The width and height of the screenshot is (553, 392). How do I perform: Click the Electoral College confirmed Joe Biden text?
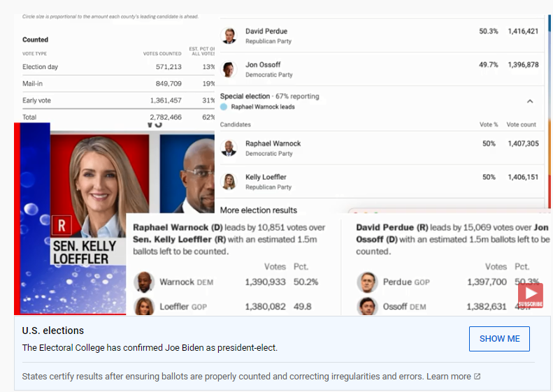tap(150, 348)
